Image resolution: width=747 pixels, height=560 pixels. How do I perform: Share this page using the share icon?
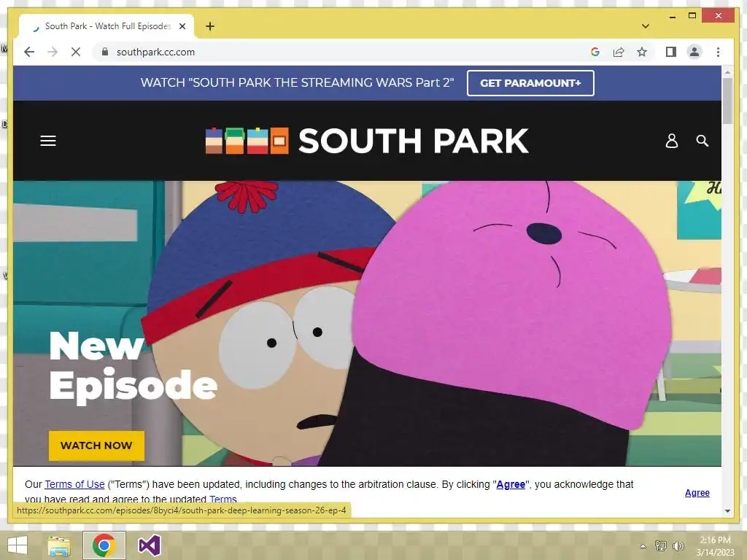click(x=619, y=52)
